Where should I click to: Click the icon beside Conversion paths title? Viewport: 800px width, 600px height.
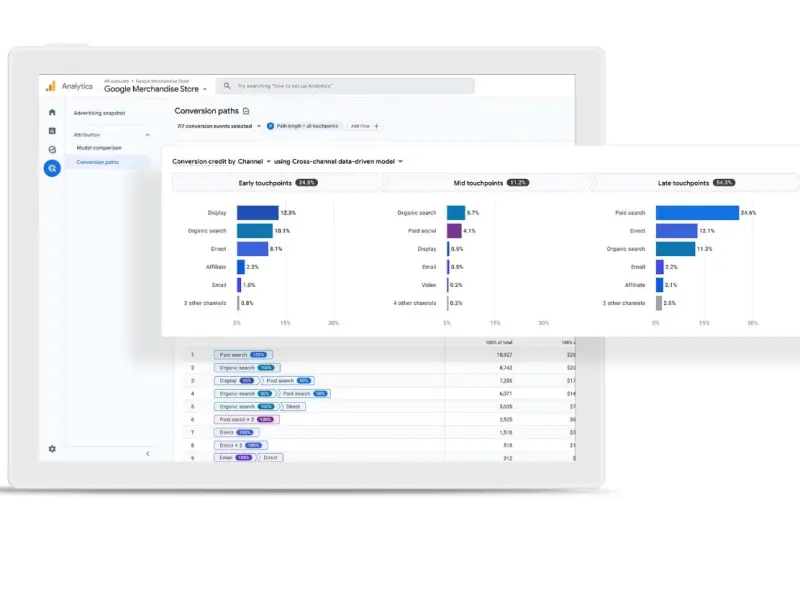(247, 111)
